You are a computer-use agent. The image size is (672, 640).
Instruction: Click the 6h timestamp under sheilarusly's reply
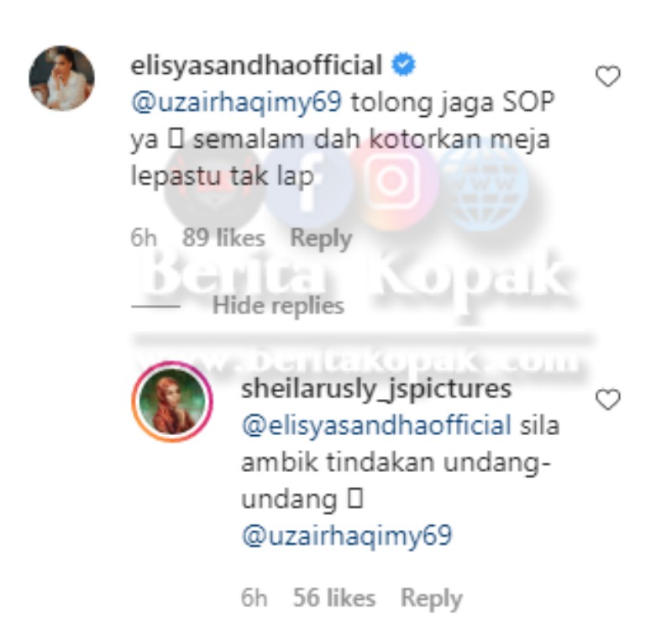pyautogui.click(x=255, y=598)
